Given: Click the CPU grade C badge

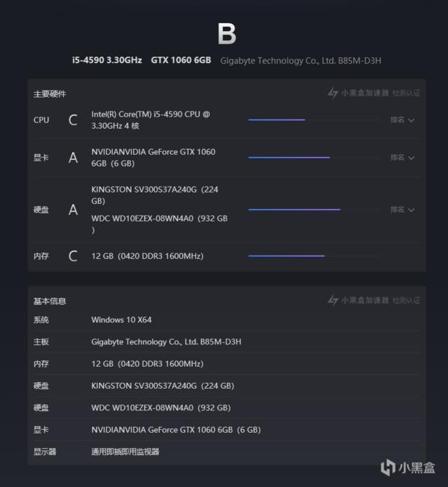Looking at the screenshot, I should click(73, 120).
